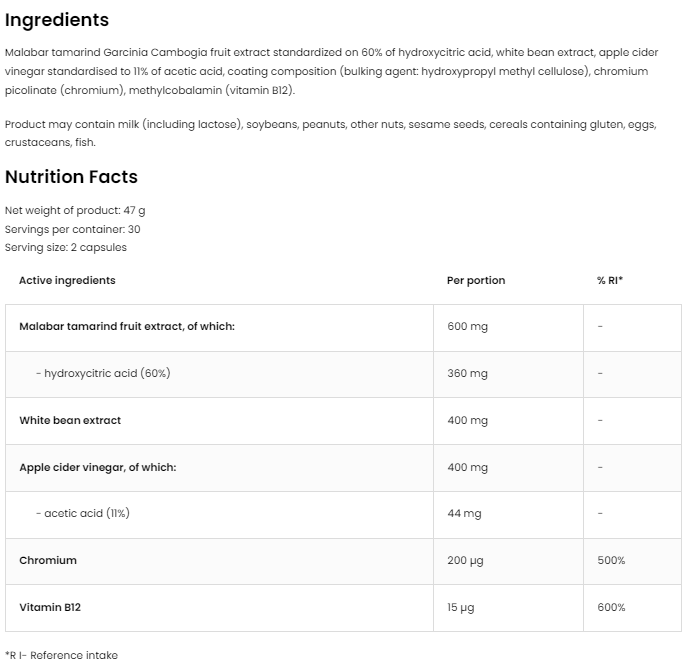Click the % RI* column header
Viewport: 689px width, 665px height.
[x=610, y=280]
